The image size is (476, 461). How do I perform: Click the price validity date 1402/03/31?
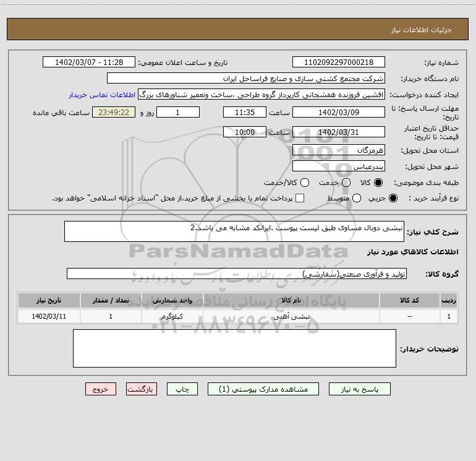tap(339, 132)
